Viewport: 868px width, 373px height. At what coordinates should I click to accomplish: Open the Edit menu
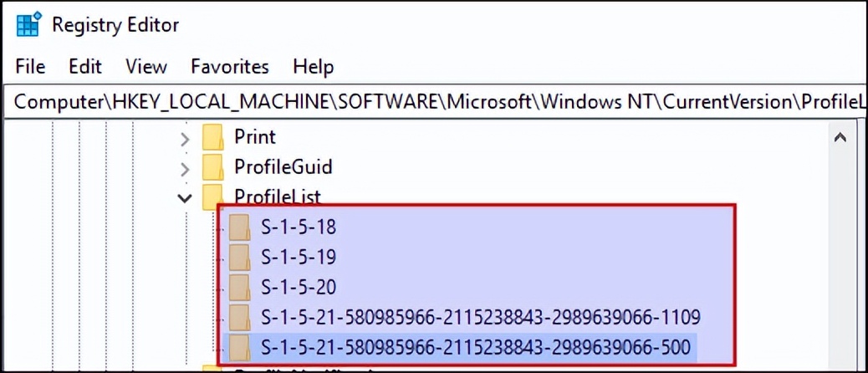coord(84,66)
